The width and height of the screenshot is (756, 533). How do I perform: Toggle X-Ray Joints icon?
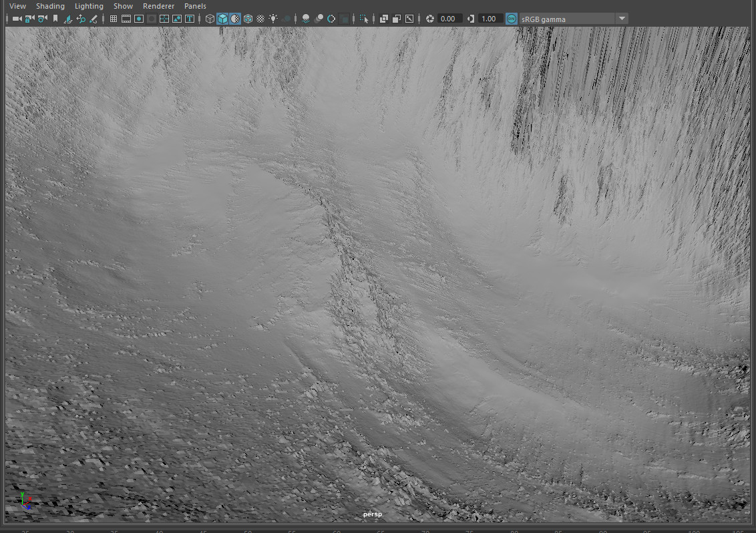coord(409,19)
